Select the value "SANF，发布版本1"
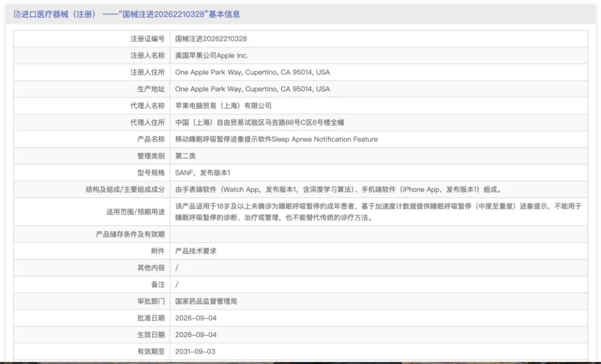 [203, 173]
